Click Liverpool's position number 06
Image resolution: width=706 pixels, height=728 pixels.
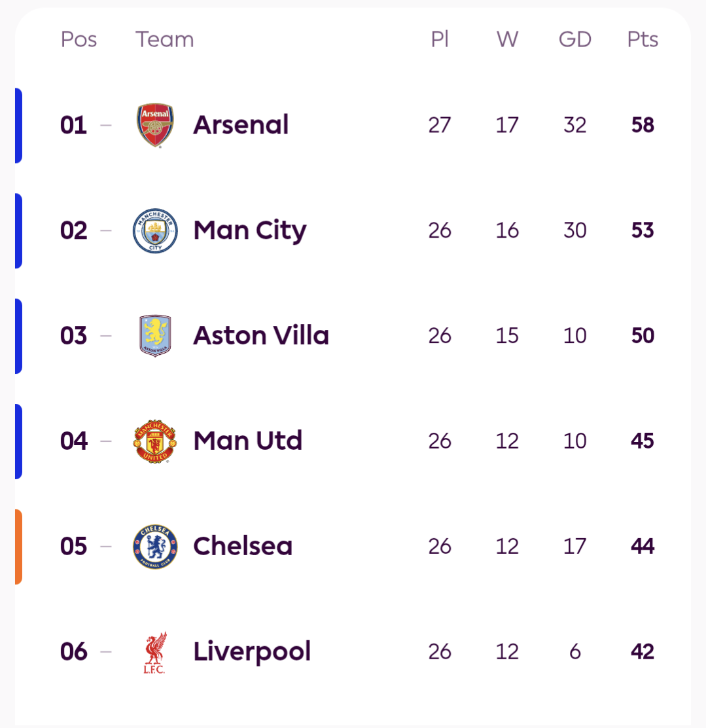74,652
